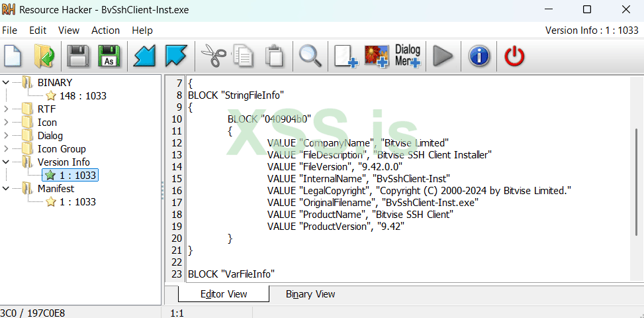Collapse the BINARY tree node
The width and height of the screenshot is (644, 318).
[x=6, y=83]
